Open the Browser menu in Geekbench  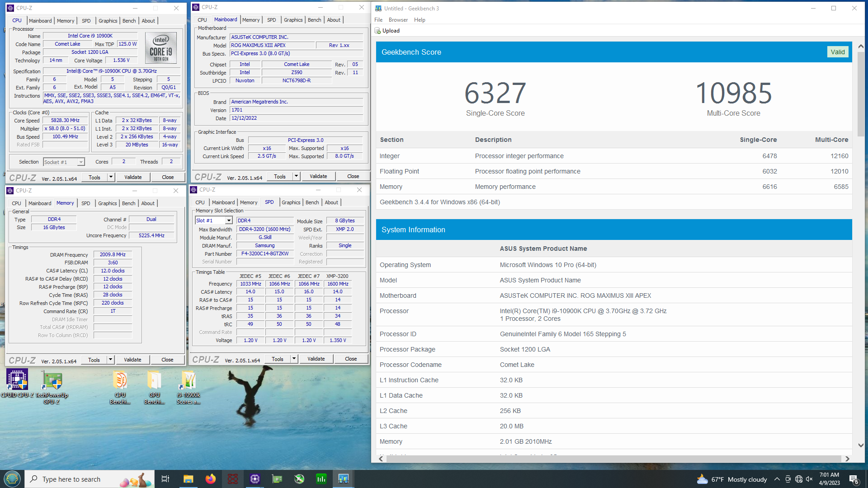pos(398,20)
